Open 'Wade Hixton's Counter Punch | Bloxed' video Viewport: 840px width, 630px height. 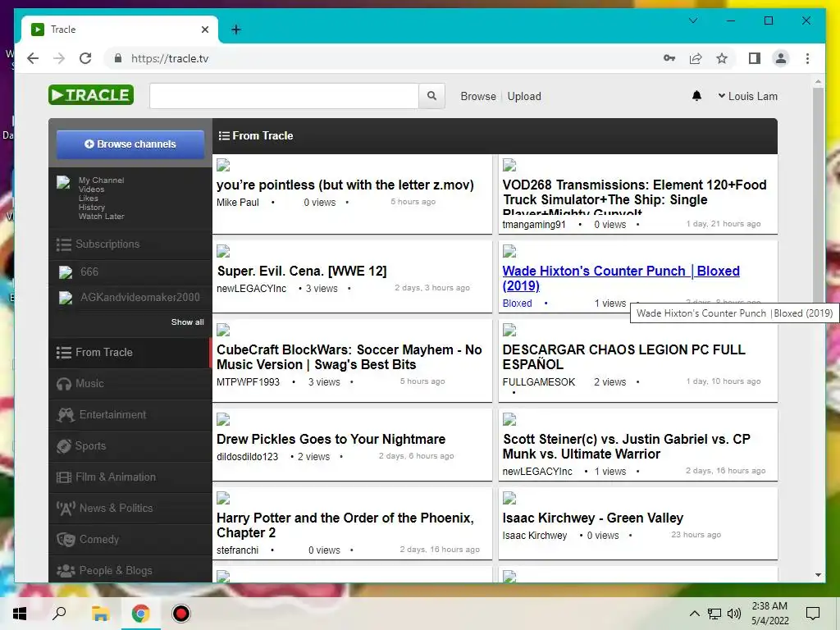tap(621, 278)
